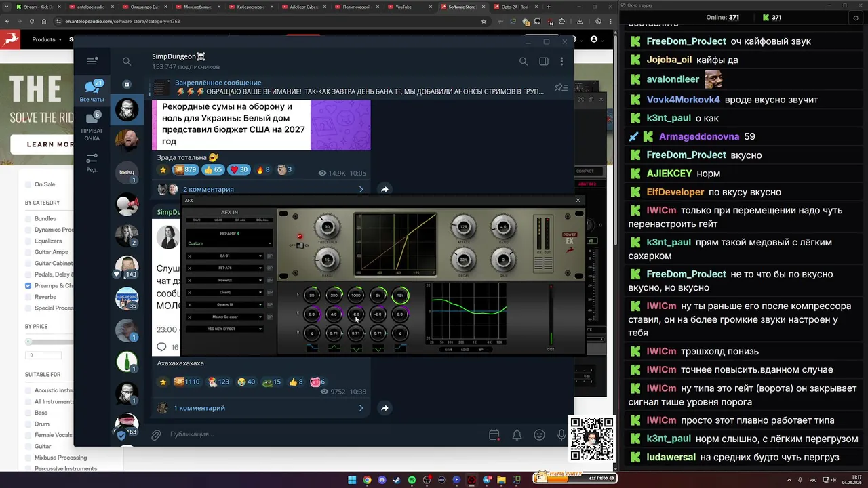Open ADD NEW EFFECT dropdown
Viewport: 868px width, 488px height.
point(225,329)
